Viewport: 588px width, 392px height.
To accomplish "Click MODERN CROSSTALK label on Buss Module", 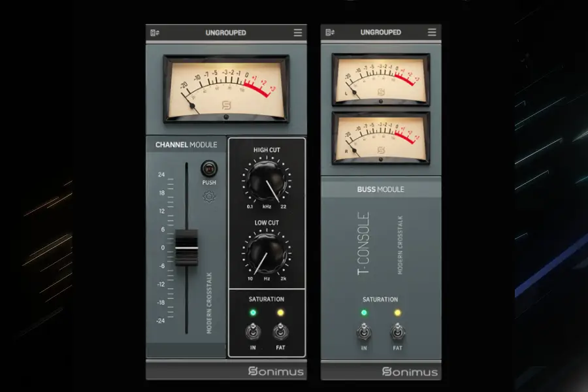I will pyautogui.click(x=400, y=245).
